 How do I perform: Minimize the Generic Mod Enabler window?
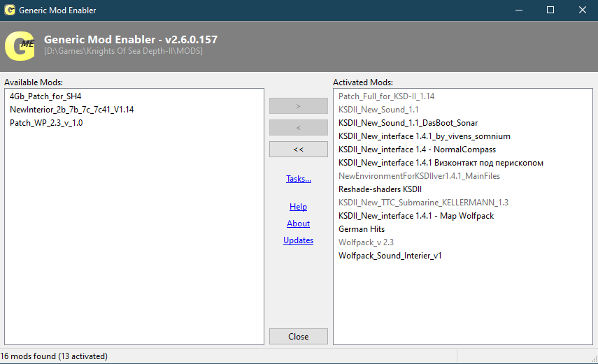point(519,10)
